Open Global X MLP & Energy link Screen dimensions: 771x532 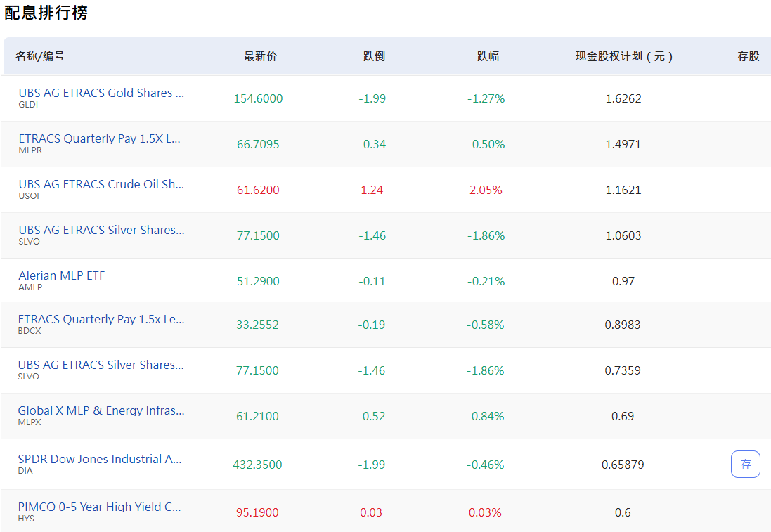coord(101,410)
